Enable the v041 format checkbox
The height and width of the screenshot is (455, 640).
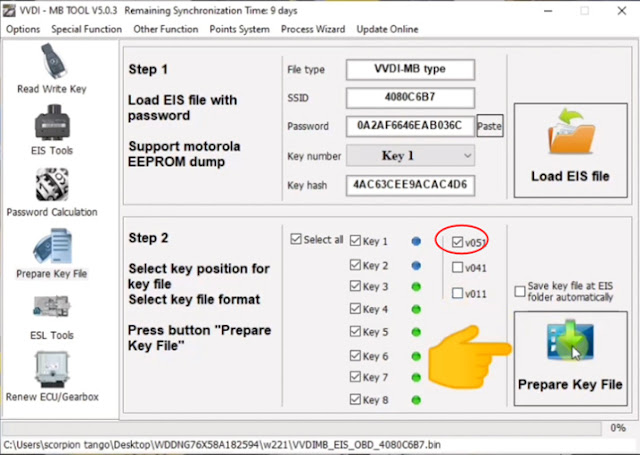pos(458,268)
